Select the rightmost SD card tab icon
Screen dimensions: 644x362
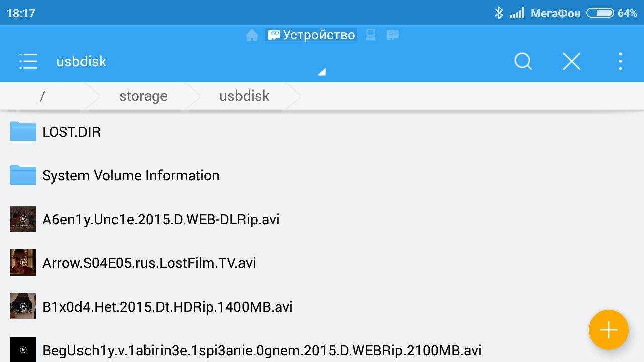392,35
